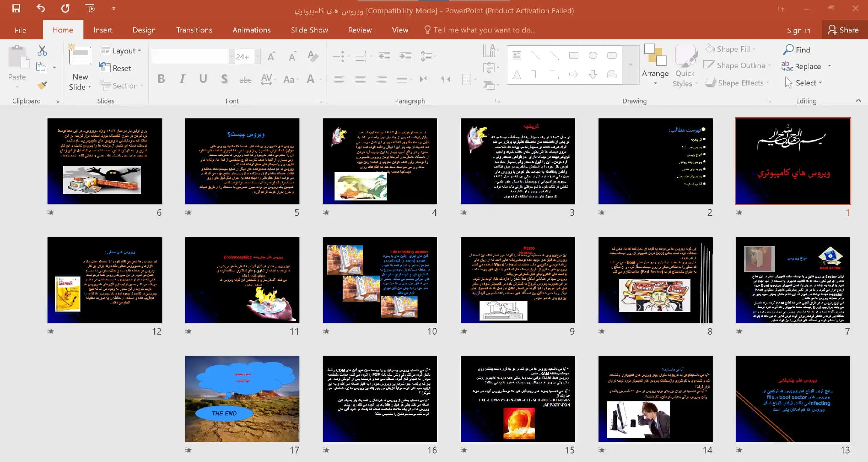Click the Save icon in the quick access toolbar
This screenshot has width=868, height=462.
click(16, 9)
